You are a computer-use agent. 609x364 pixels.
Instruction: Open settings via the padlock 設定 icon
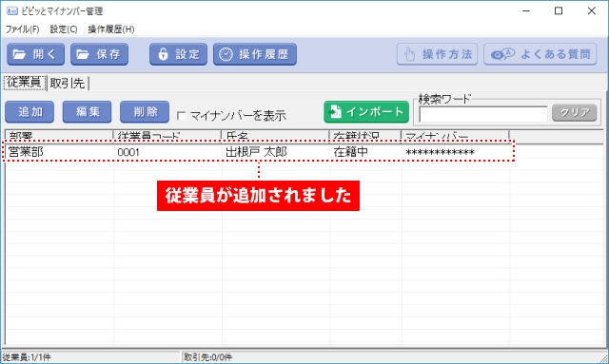pyautogui.click(x=163, y=54)
